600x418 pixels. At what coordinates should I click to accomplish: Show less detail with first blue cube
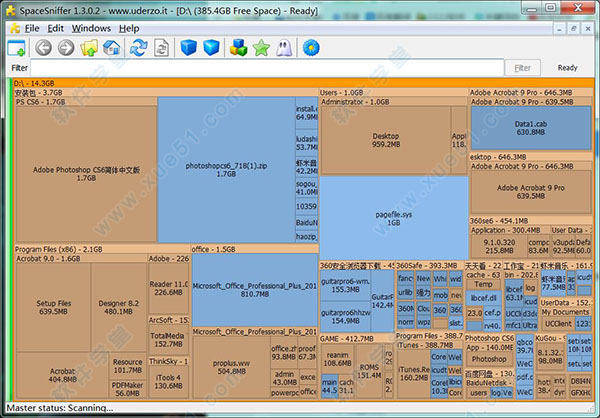(188, 48)
